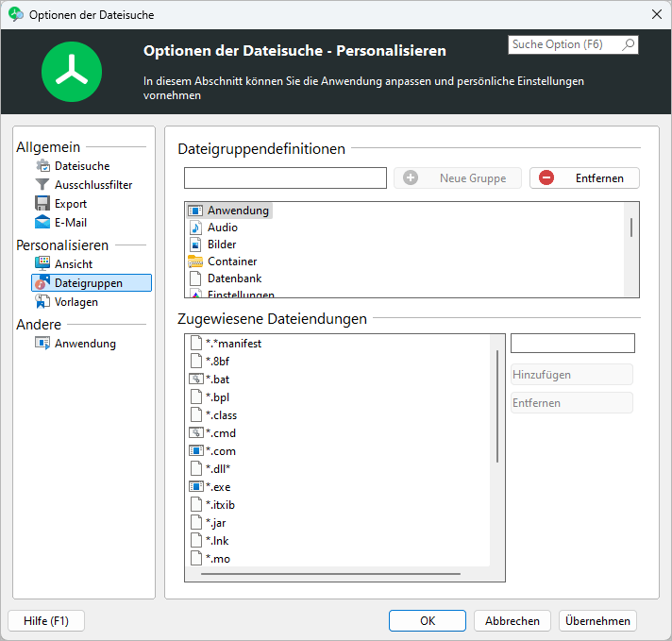Click the gear icon beside *.cmd
Image resolution: width=672 pixels, height=641 pixels.
click(196, 433)
